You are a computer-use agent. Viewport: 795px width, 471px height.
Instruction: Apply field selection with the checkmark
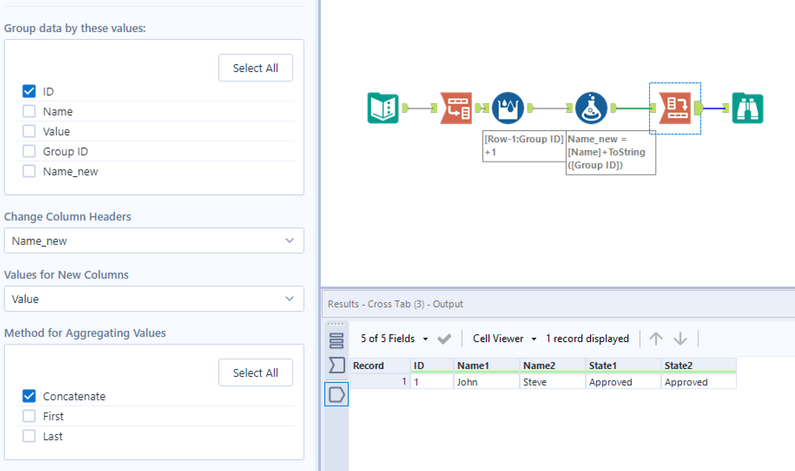click(444, 339)
